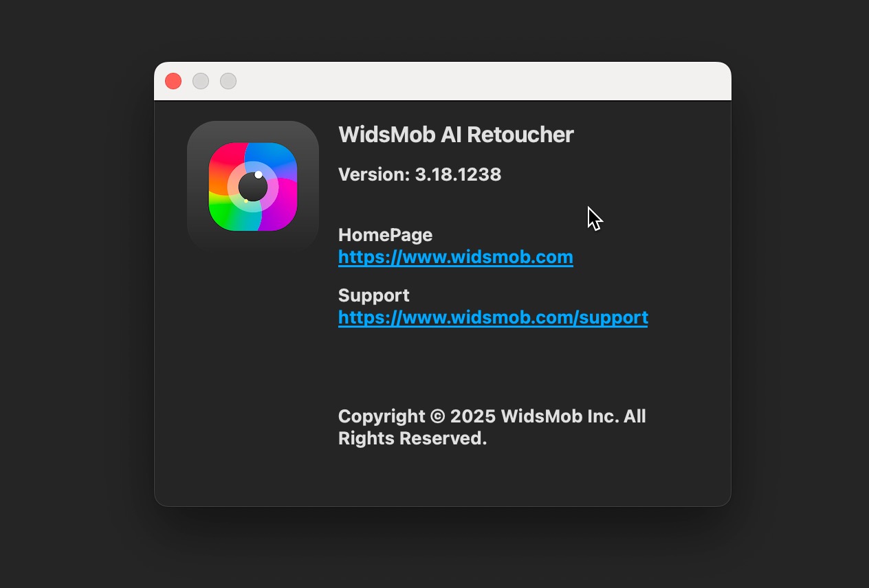Click the empty area of the light title bar
The image size is (869, 588).
481,81
